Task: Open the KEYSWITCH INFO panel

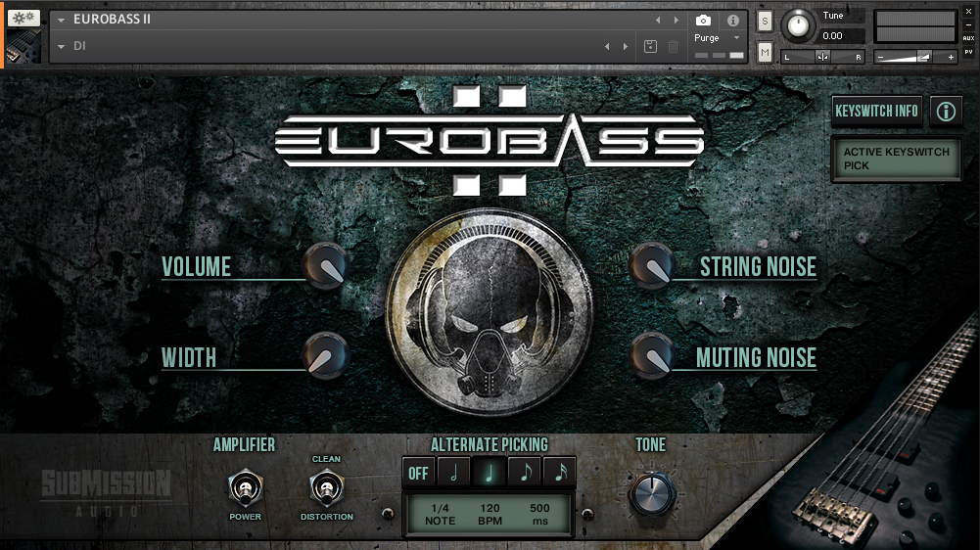Action: pyautogui.click(x=876, y=112)
